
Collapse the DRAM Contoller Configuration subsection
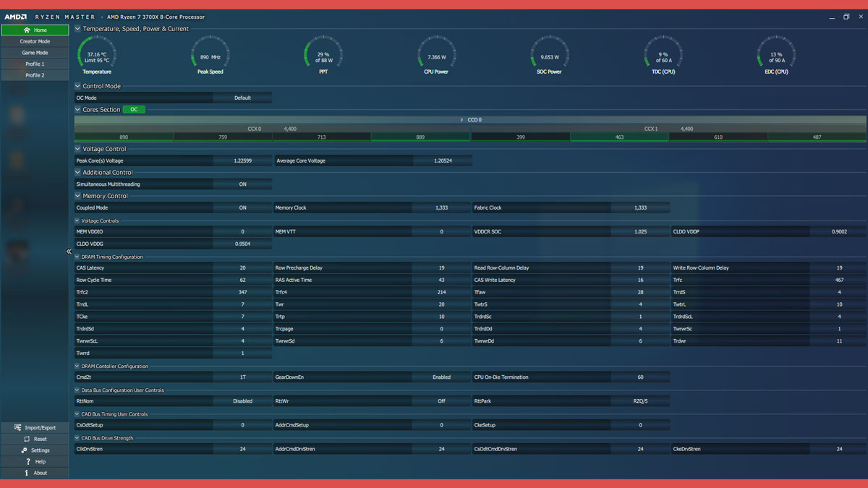tap(77, 367)
